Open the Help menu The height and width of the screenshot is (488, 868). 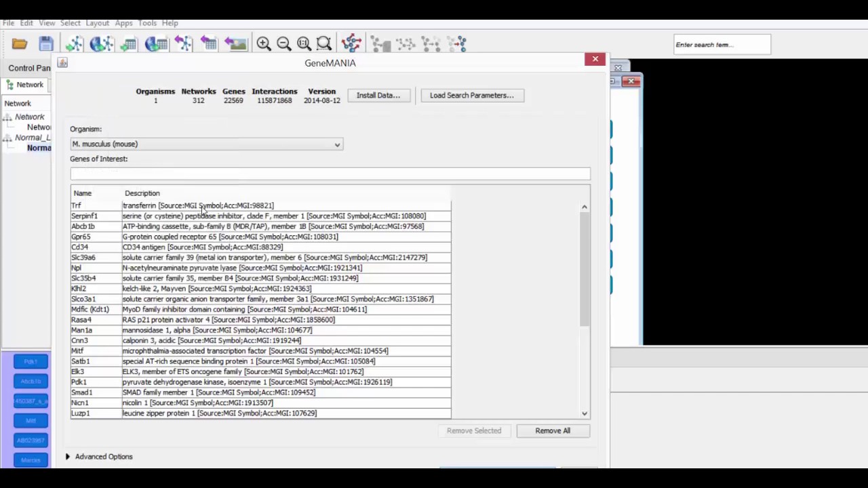click(x=170, y=23)
